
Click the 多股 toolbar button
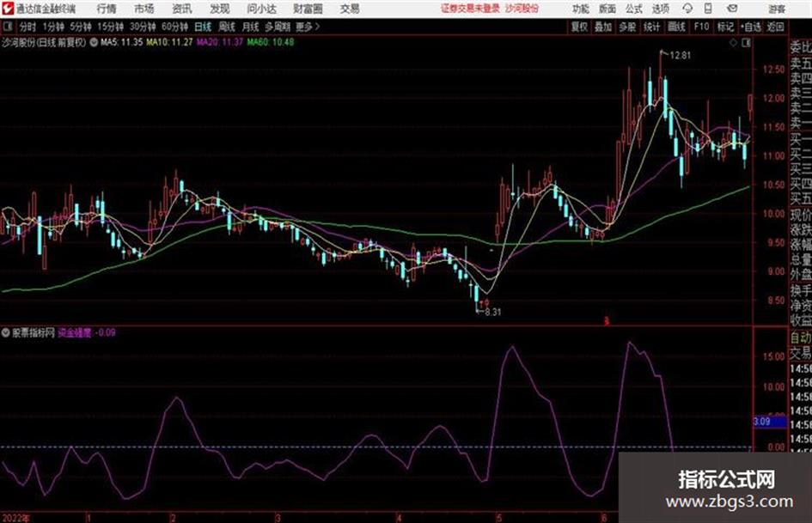coord(627,27)
